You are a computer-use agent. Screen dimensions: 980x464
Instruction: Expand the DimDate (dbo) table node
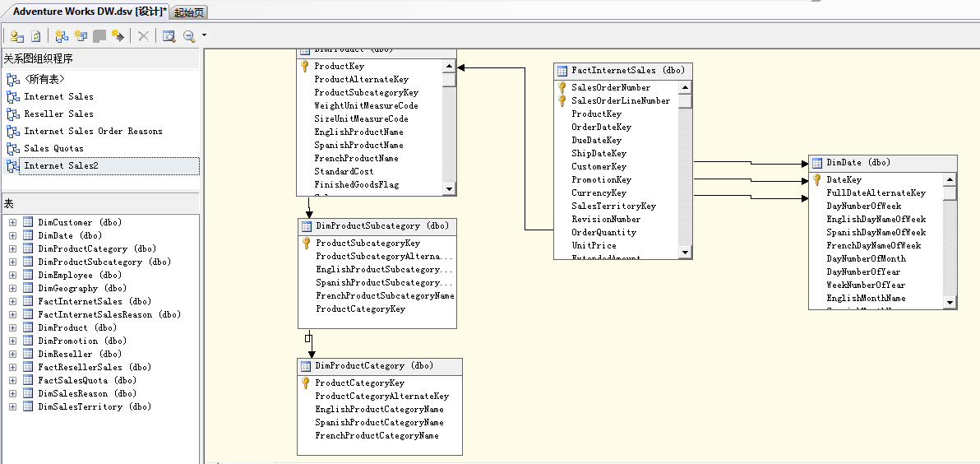pyautogui.click(x=12, y=235)
